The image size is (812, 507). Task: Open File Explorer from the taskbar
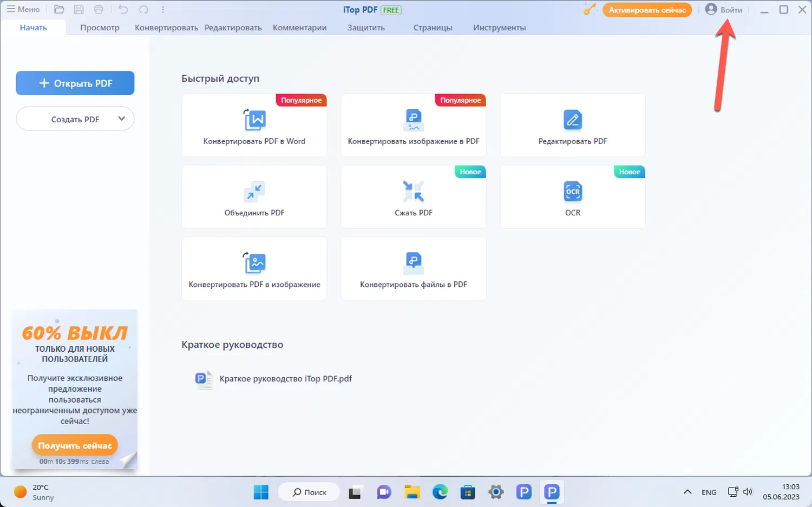(x=412, y=492)
